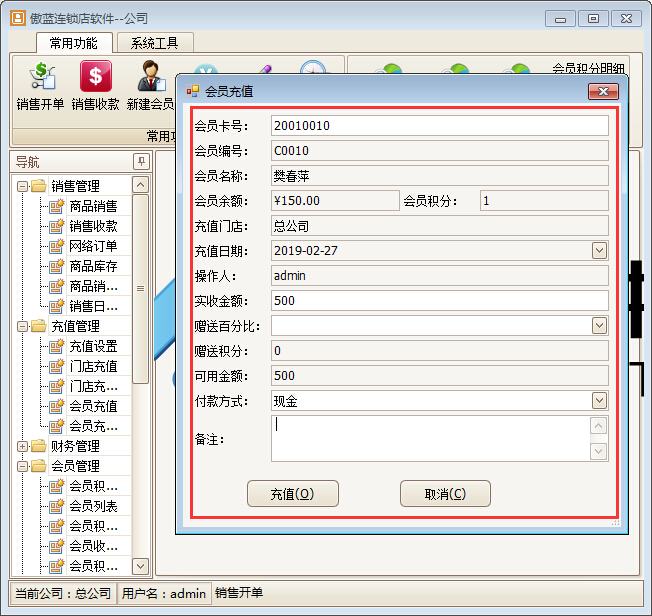Select 网络订单 in the navigation tree
This screenshot has height=616, width=652.
[x=93, y=246]
